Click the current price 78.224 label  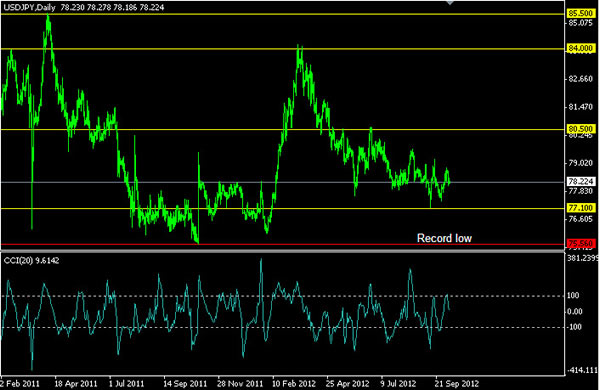click(580, 181)
